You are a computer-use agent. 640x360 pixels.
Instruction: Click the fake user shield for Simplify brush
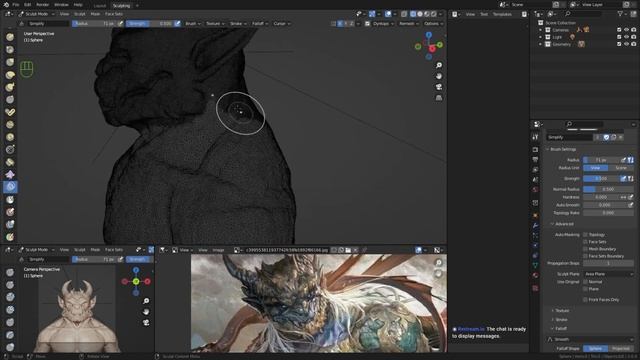(x=606, y=138)
